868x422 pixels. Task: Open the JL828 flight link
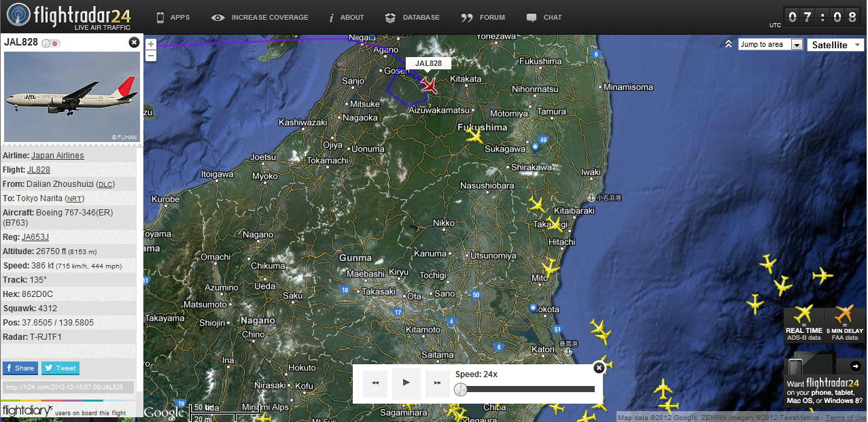(x=39, y=170)
